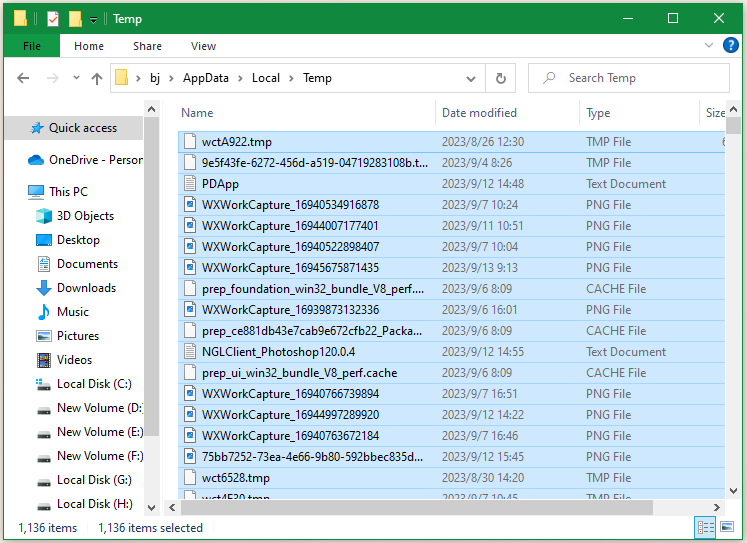Click the Properties quick access toolbar icon
Screen dimensions: 747x543
(x=53, y=19)
